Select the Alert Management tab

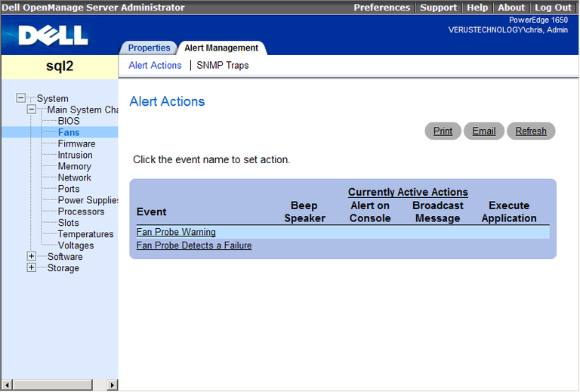tap(221, 48)
